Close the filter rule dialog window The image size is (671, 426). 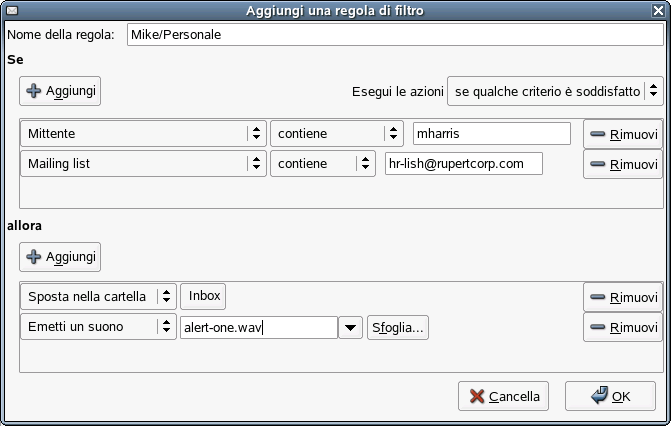pos(660,10)
